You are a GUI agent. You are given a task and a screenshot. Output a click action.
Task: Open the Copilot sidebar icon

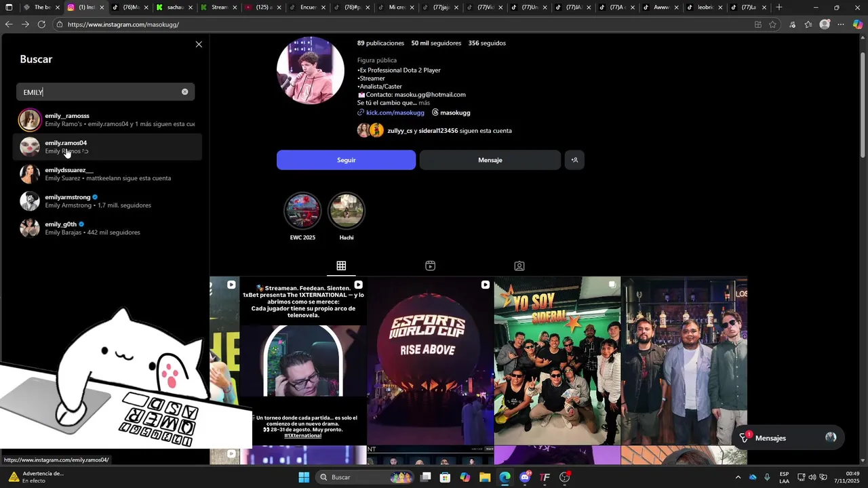858,24
